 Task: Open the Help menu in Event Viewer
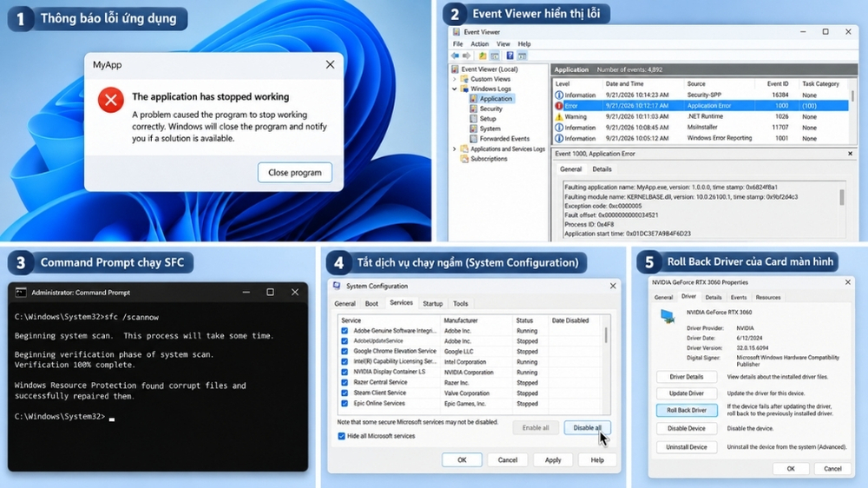pos(524,43)
